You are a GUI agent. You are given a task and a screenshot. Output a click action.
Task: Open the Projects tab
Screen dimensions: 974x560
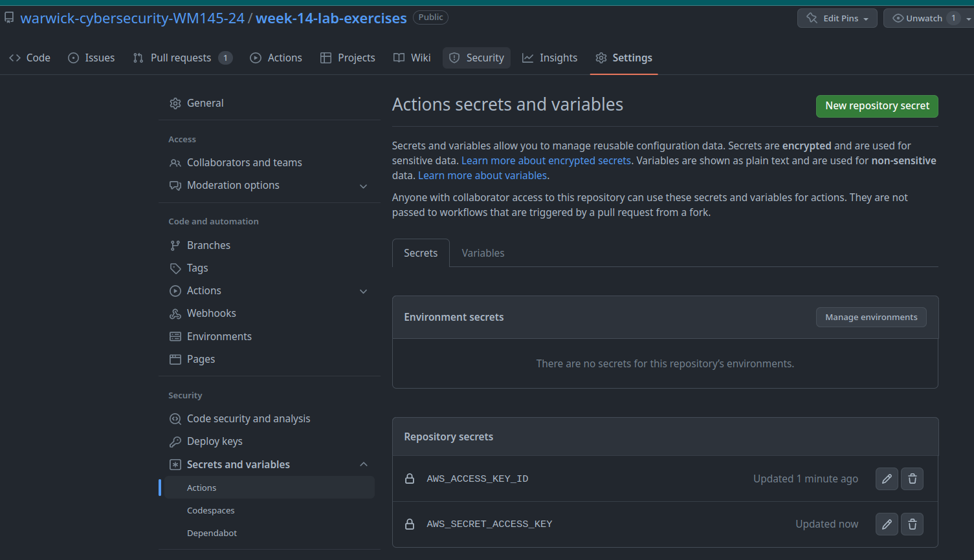[348, 58]
